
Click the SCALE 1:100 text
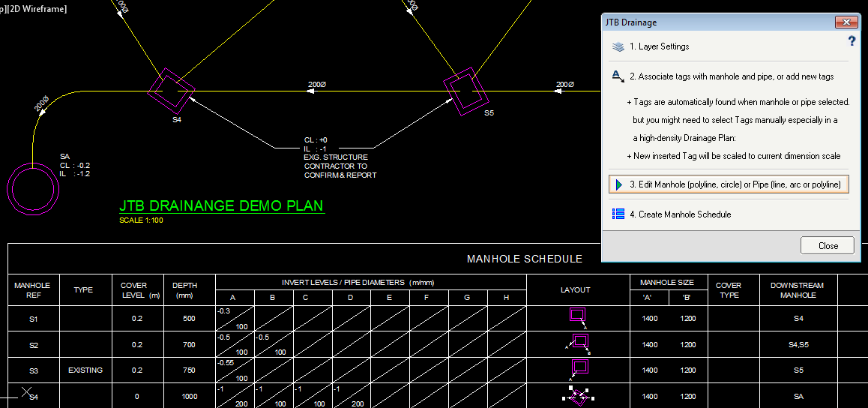click(141, 220)
